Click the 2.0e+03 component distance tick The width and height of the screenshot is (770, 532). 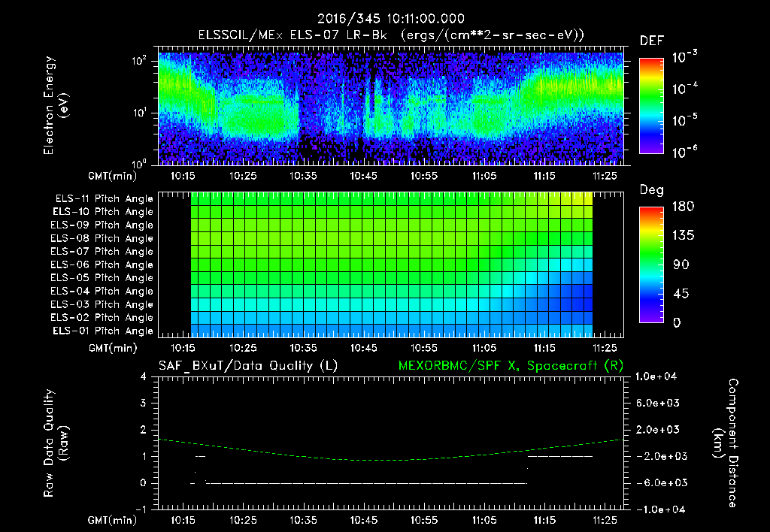pyautogui.click(x=657, y=430)
